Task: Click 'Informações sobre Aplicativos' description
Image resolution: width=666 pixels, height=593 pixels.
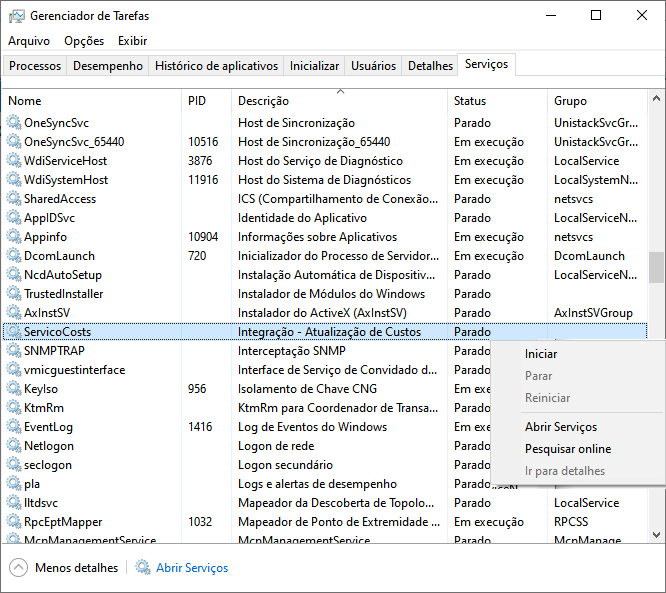Action: 317,237
